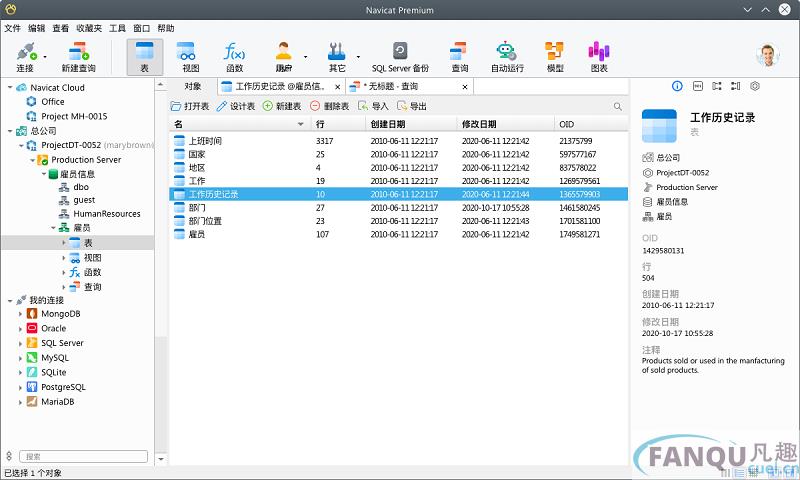Click the 连接 (Connection) toolbar icon
The height and width of the screenshot is (480, 800).
[24, 56]
